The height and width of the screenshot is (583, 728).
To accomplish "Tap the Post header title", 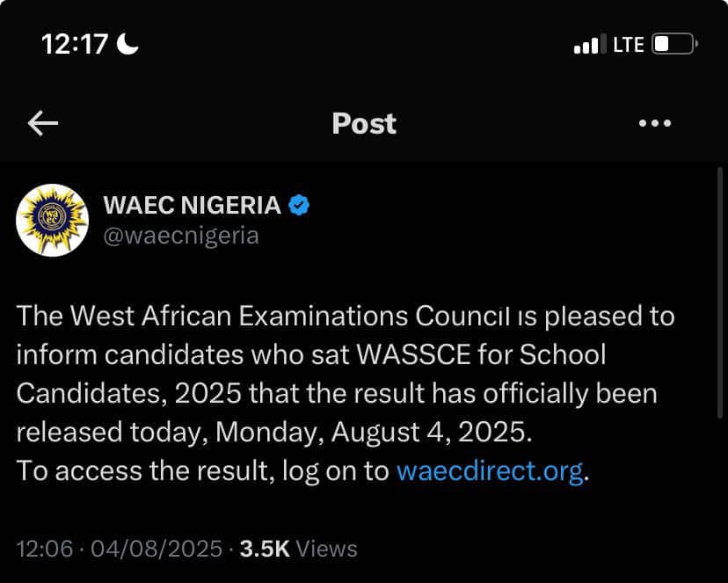I will (364, 123).
